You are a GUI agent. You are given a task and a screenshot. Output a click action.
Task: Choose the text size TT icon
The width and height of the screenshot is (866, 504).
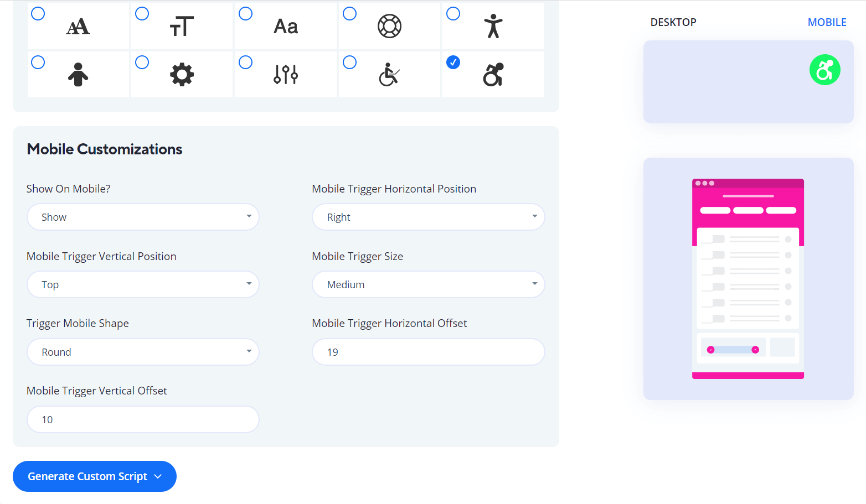click(182, 27)
